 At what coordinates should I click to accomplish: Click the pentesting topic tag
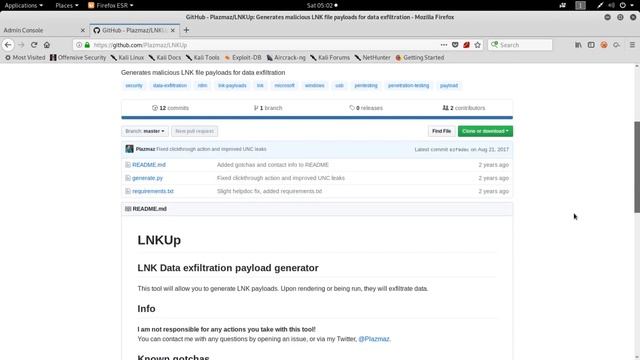[366, 86]
